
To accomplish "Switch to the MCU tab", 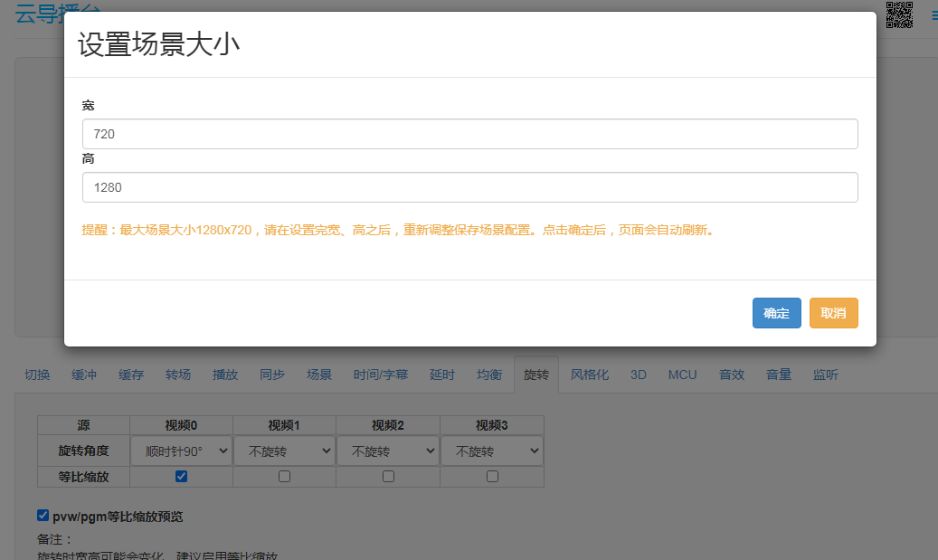I will click(x=683, y=375).
